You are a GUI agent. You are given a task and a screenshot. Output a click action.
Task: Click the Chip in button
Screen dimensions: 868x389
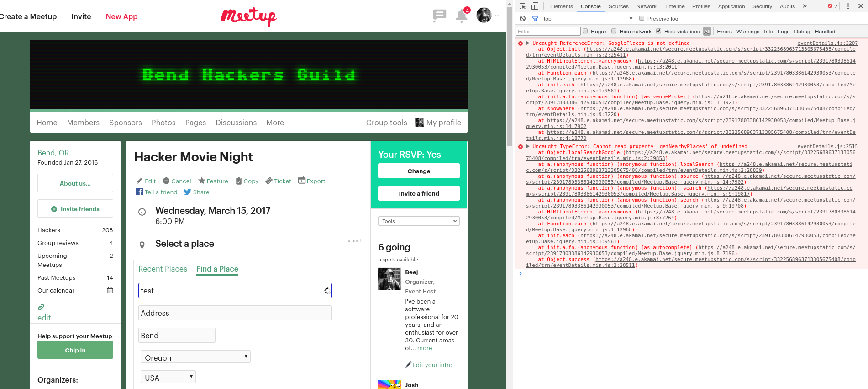point(75,350)
